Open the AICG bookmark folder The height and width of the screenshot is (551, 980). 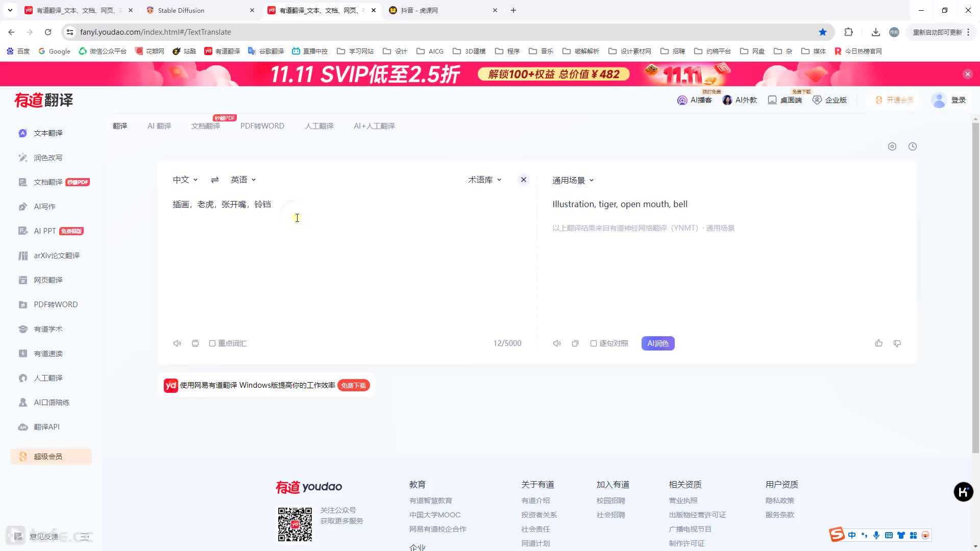[x=430, y=51]
